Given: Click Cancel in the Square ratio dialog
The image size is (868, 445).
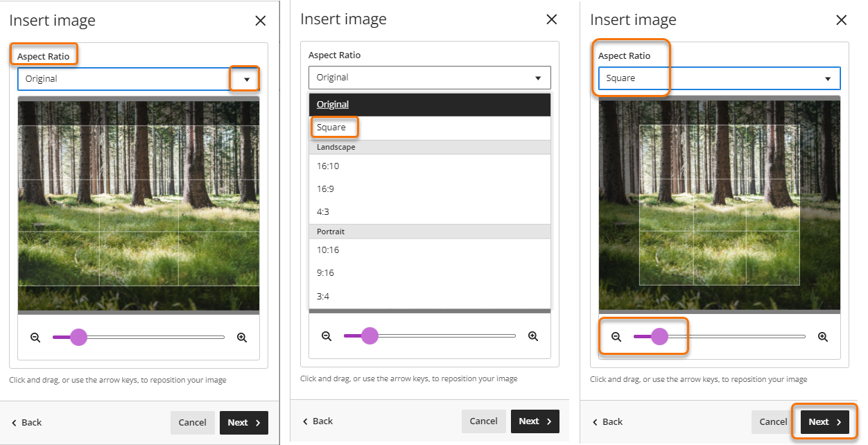Looking at the screenshot, I should (x=773, y=422).
